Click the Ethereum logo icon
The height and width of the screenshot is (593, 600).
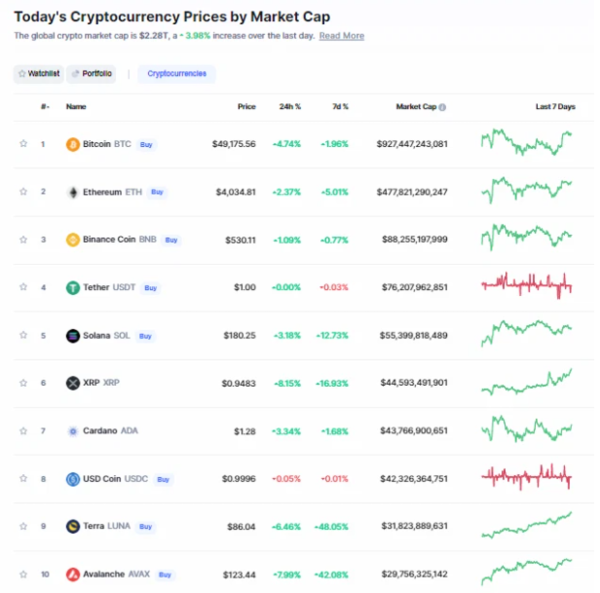pyautogui.click(x=72, y=192)
